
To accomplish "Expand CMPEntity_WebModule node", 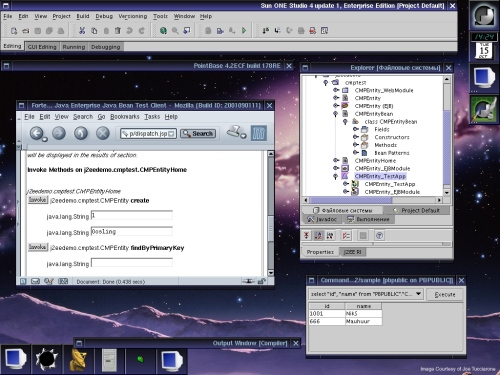I will click(x=336, y=90).
